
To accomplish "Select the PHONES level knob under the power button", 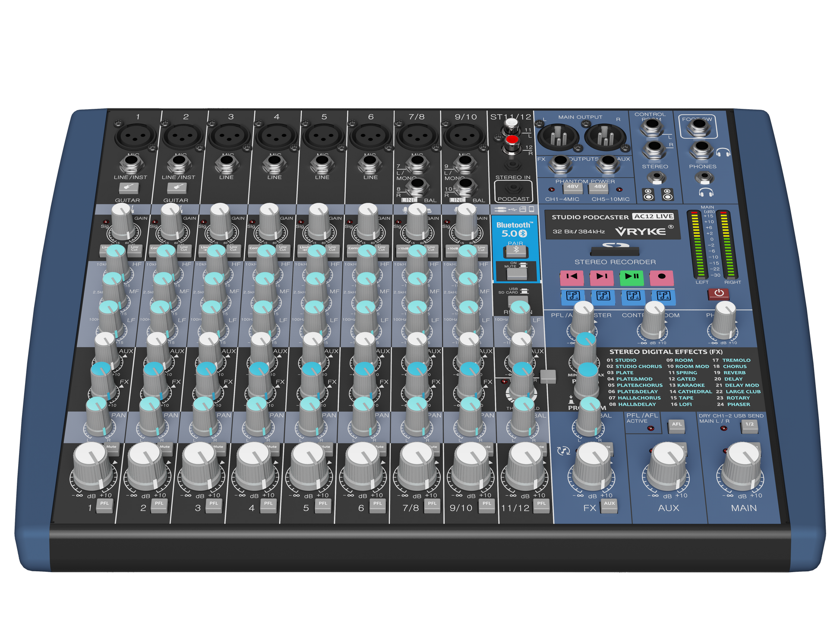I will click(723, 321).
